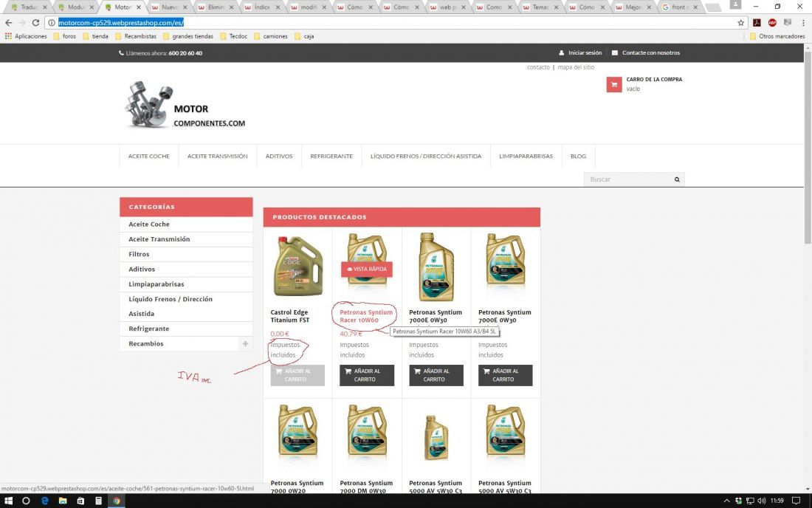Screen dimensions: 812x508
Task: Open the Windows Start menu
Action: [x=8, y=501]
